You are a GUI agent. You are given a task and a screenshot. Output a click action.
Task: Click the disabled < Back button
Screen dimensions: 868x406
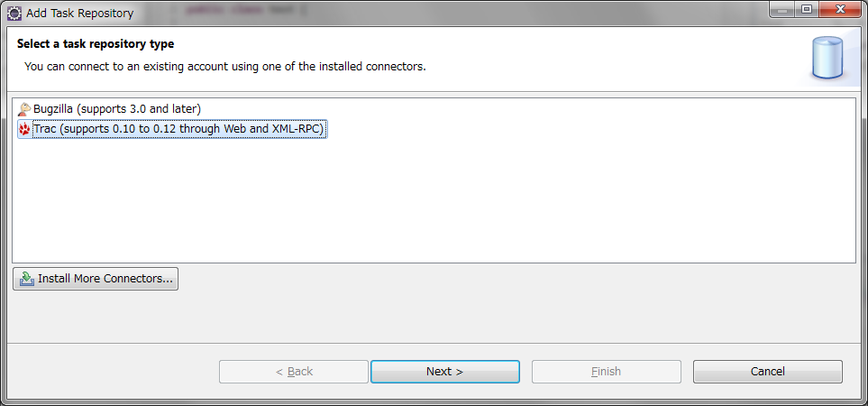294,372
